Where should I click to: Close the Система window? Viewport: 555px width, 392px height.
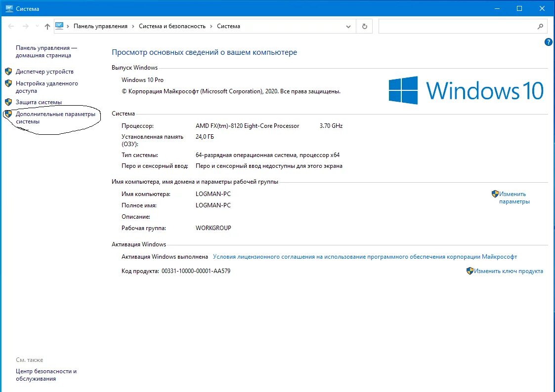pyautogui.click(x=542, y=8)
